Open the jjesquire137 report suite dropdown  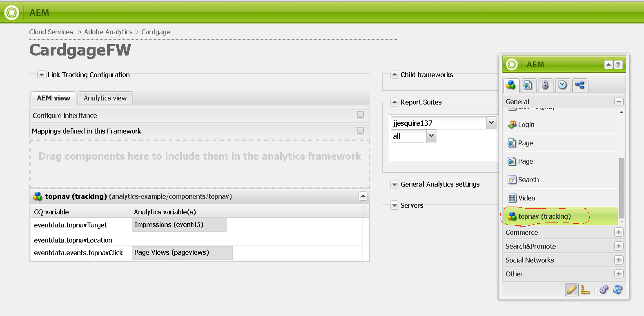point(491,122)
